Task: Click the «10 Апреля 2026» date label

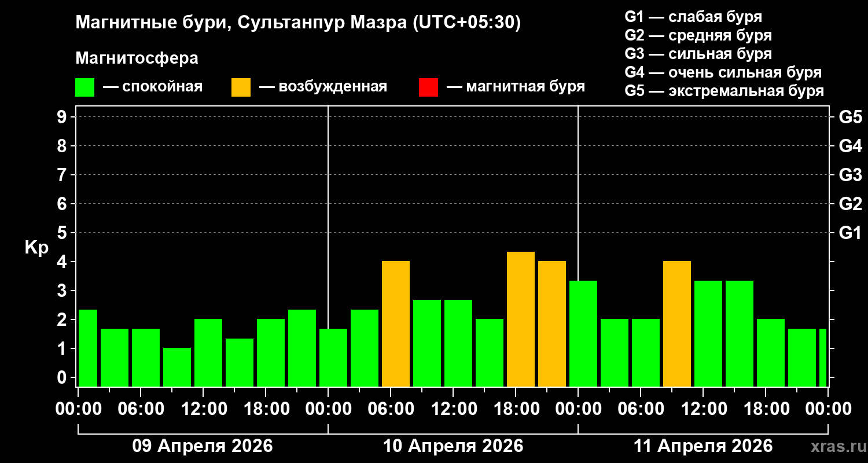Action: [453, 446]
